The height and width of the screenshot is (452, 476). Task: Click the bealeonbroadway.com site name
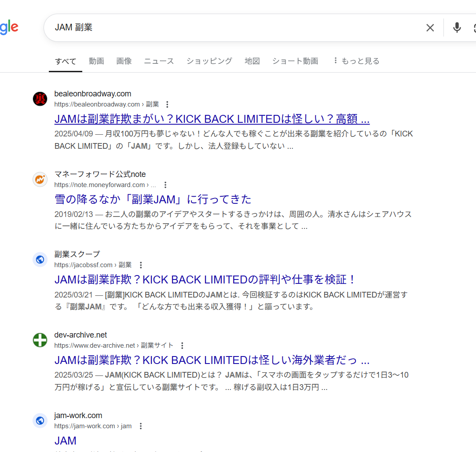(92, 94)
